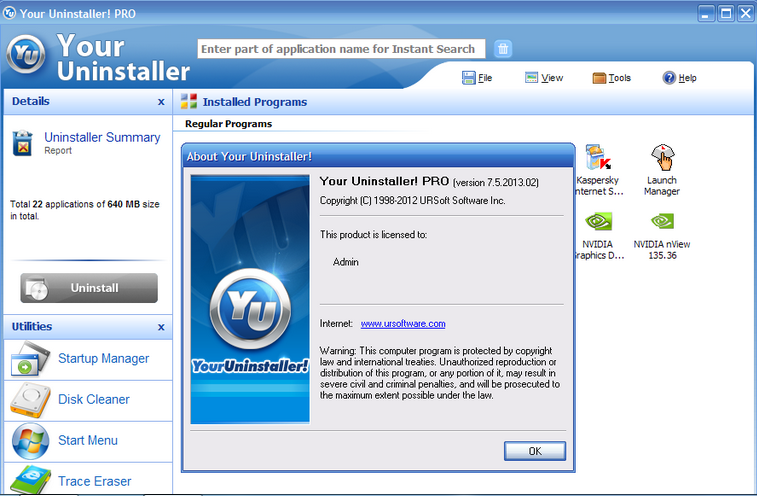Click version 7.5.2013.02 text
The height and width of the screenshot is (496, 757).
point(496,183)
